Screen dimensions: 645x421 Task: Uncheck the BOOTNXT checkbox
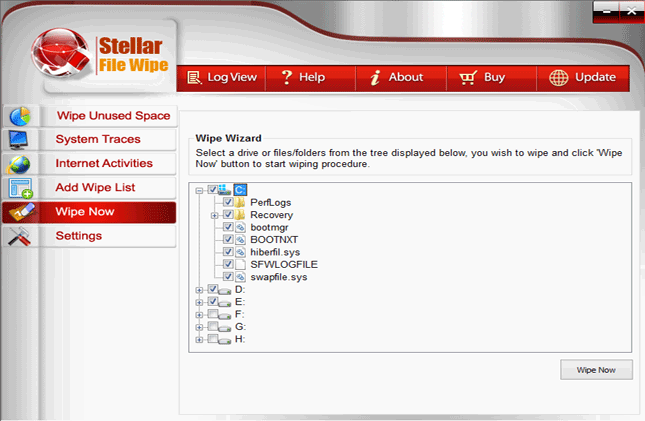pyautogui.click(x=228, y=239)
